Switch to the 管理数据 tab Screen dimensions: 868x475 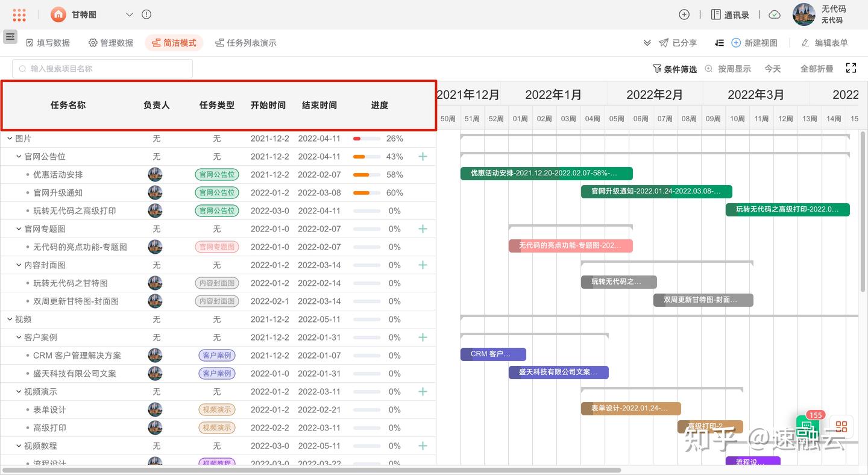[111, 43]
